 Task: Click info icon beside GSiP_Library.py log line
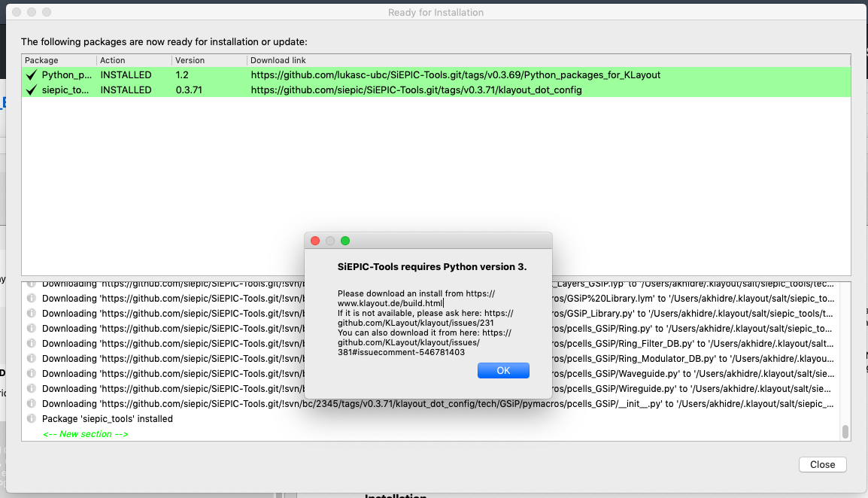tap(32, 314)
